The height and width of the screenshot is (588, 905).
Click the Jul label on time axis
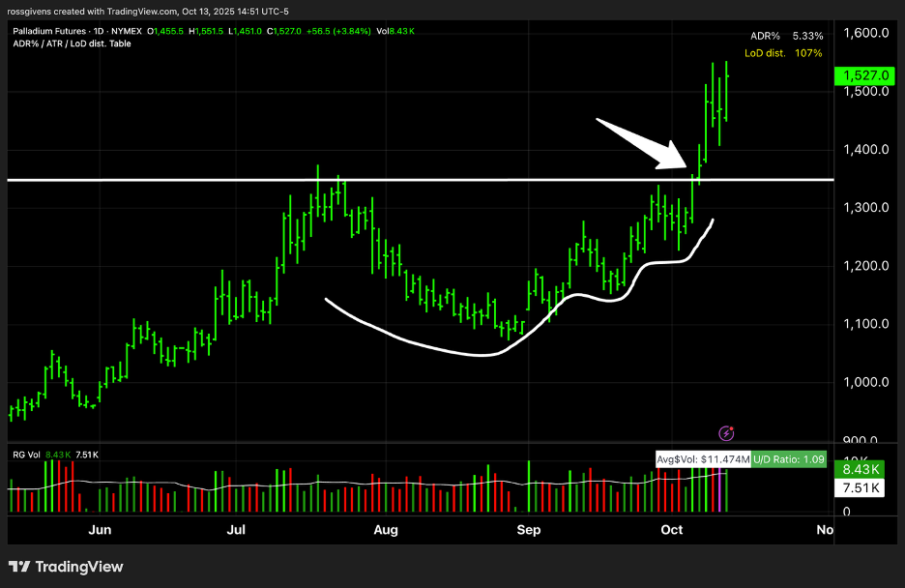click(236, 530)
